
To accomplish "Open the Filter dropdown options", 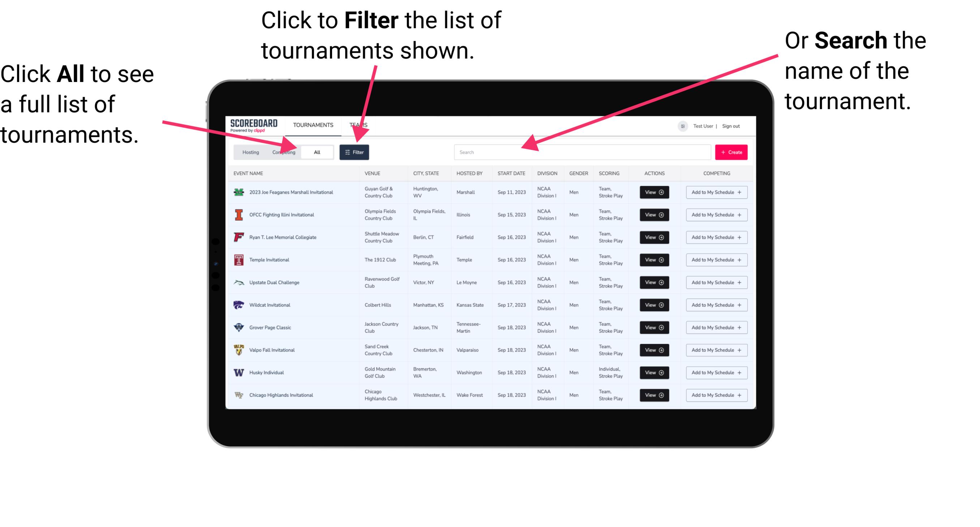I will (x=354, y=152).
